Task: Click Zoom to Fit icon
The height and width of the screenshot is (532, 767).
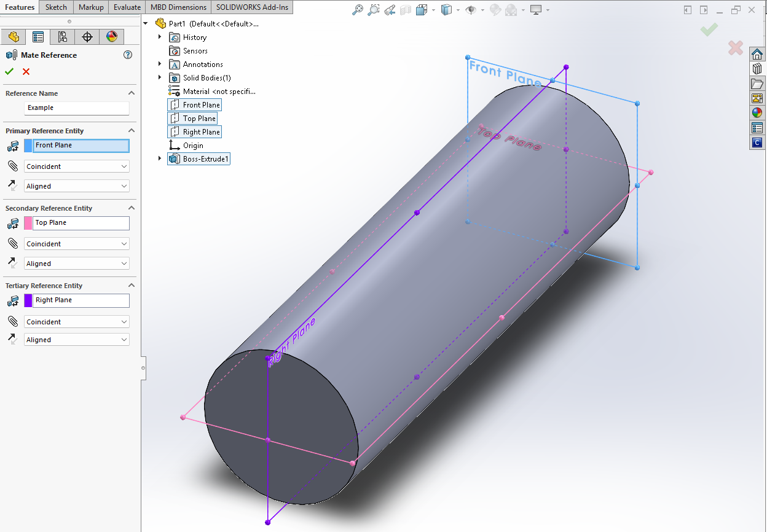Action: point(358,10)
